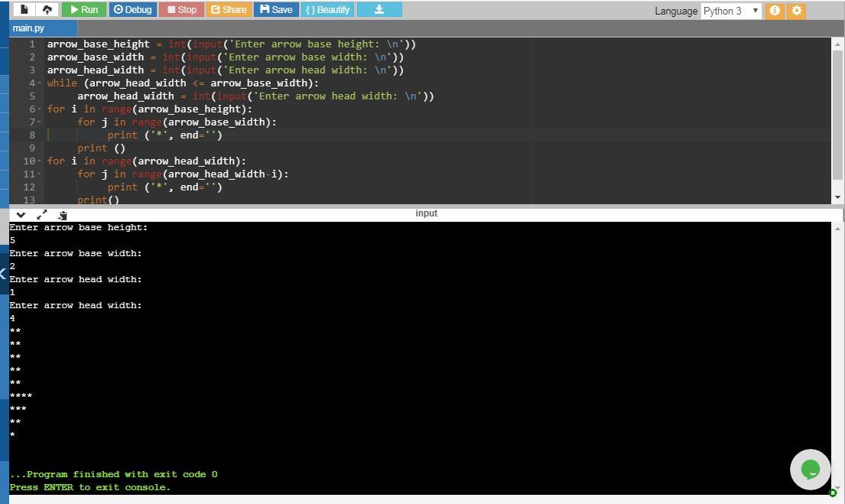Beautify the source code

[x=327, y=10]
